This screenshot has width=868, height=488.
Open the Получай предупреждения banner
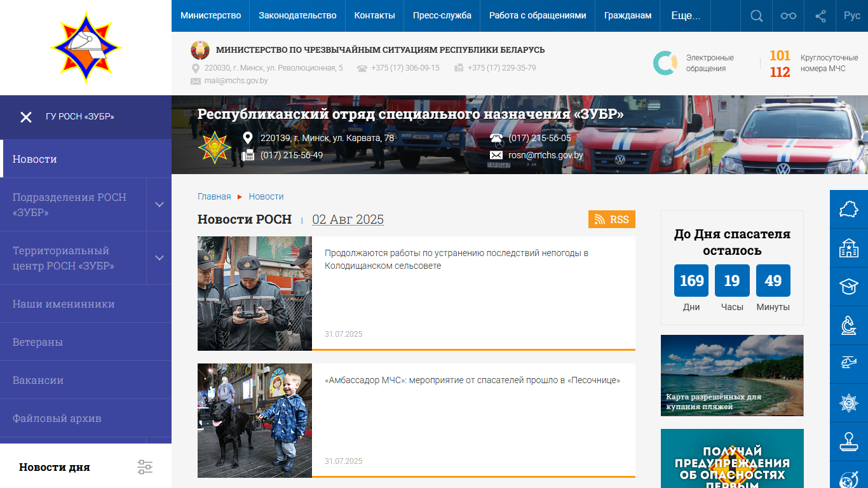tap(732, 458)
